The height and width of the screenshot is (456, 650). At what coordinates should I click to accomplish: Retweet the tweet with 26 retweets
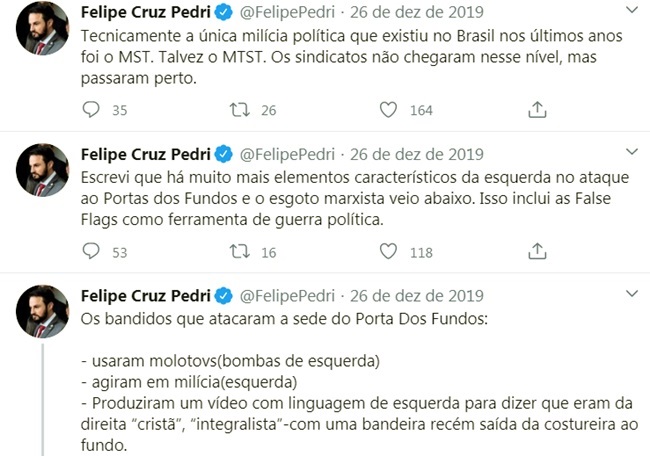[240, 110]
